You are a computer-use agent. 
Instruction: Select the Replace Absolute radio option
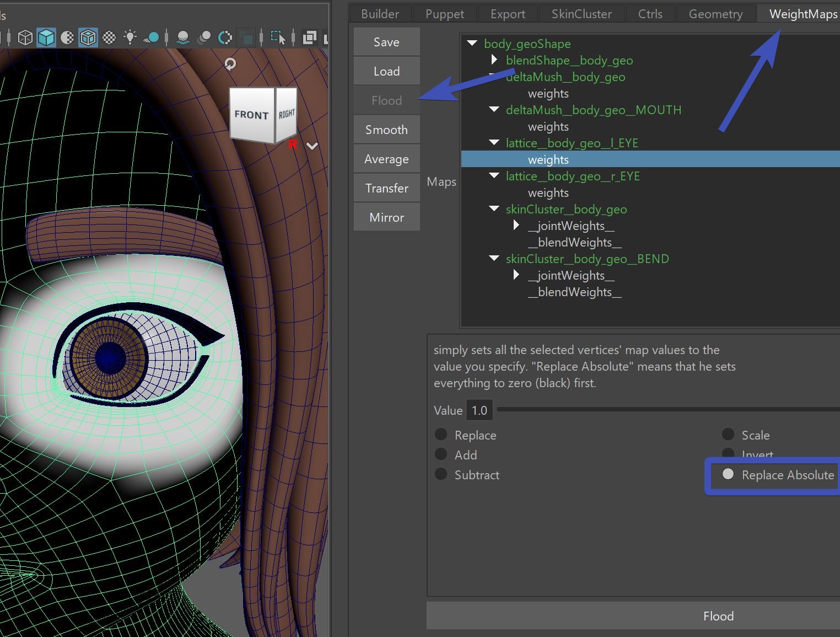tap(728, 474)
